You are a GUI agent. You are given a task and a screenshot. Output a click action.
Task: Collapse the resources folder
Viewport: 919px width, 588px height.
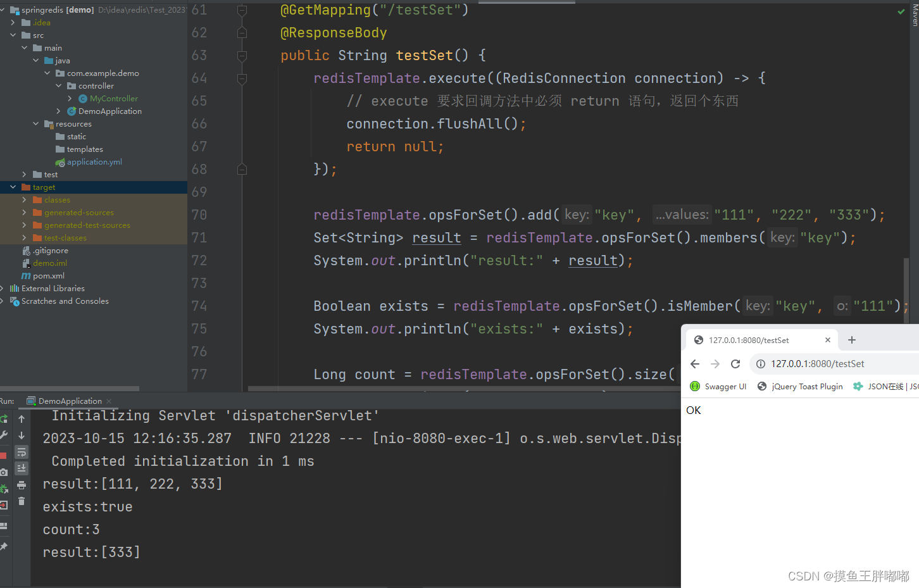pos(36,124)
